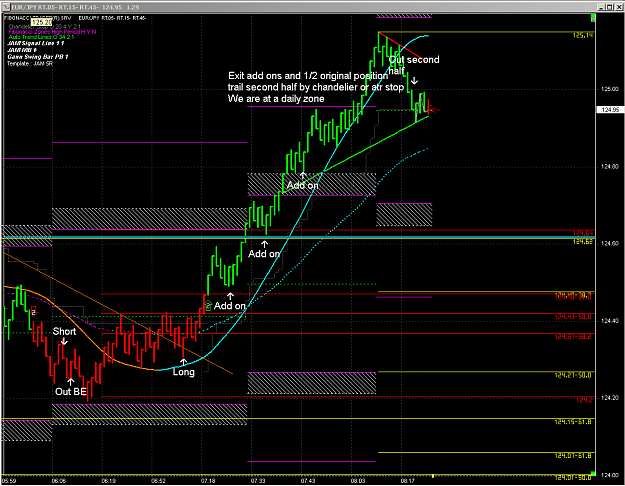Click the 125.00 price axis label

(610, 89)
